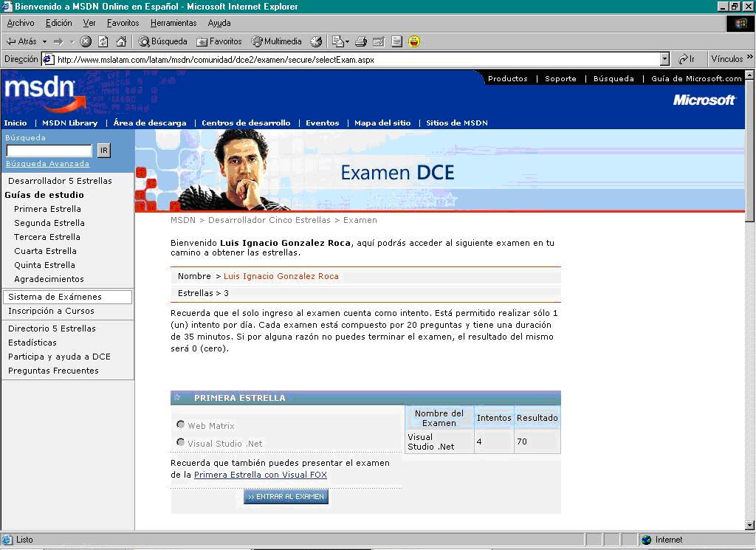Click the History toolbar icon
Image resolution: width=756 pixels, height=550 pixels.
click(x=316, y=41)
